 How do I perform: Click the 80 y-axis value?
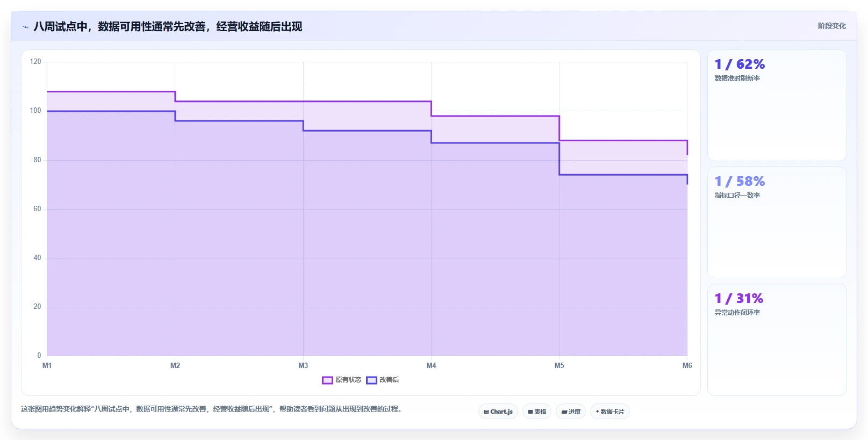click(x=37, y=160)
